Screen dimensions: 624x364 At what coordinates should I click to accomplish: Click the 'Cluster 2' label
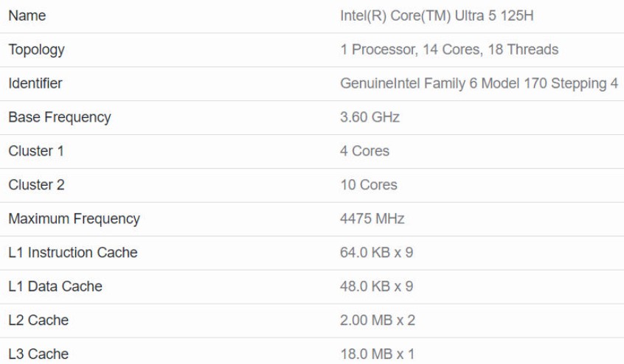tap(36, 185)
